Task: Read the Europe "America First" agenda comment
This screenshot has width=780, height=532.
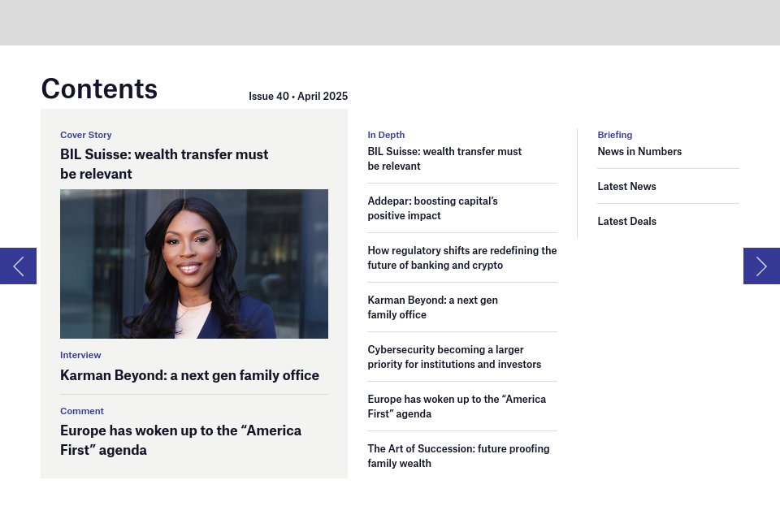Action: click(180, 439)
